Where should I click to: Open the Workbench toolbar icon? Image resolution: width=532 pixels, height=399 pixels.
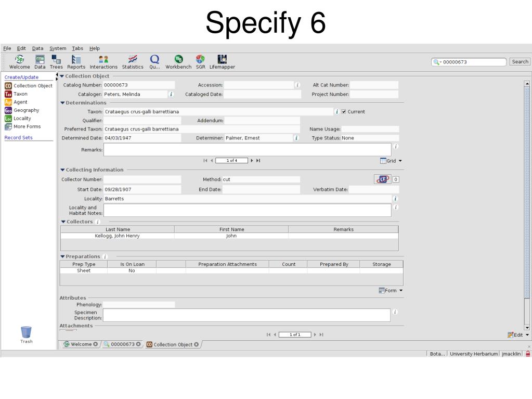[178, 62]
